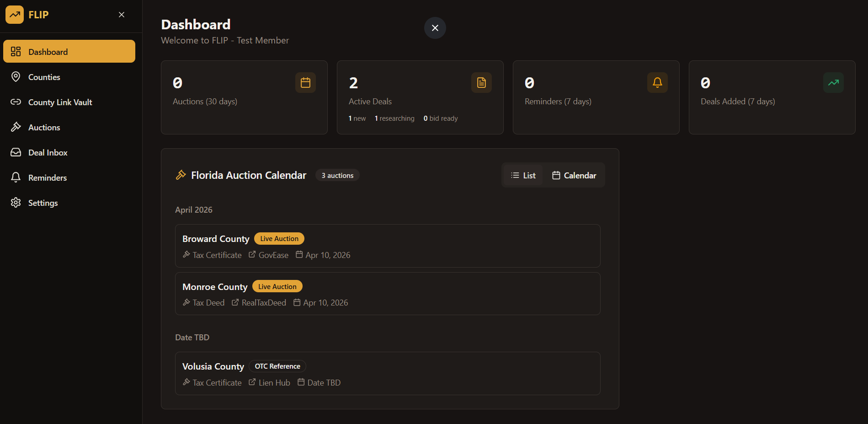Collapse the sidebar with the X icon
The height and width of the screenshot is (424, 868).
(x=122, y=15)
